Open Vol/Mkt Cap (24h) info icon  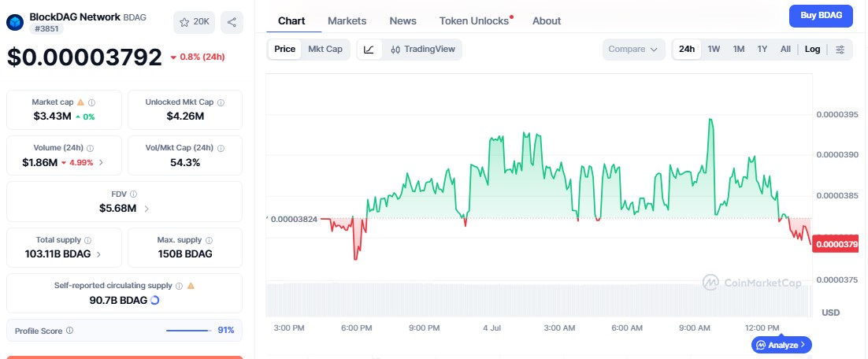coord(221,148)
